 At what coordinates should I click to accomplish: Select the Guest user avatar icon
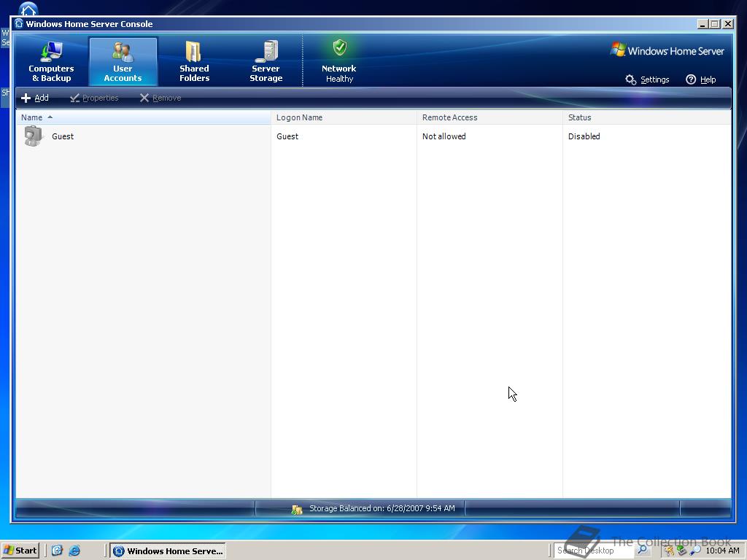pos(34,136)
